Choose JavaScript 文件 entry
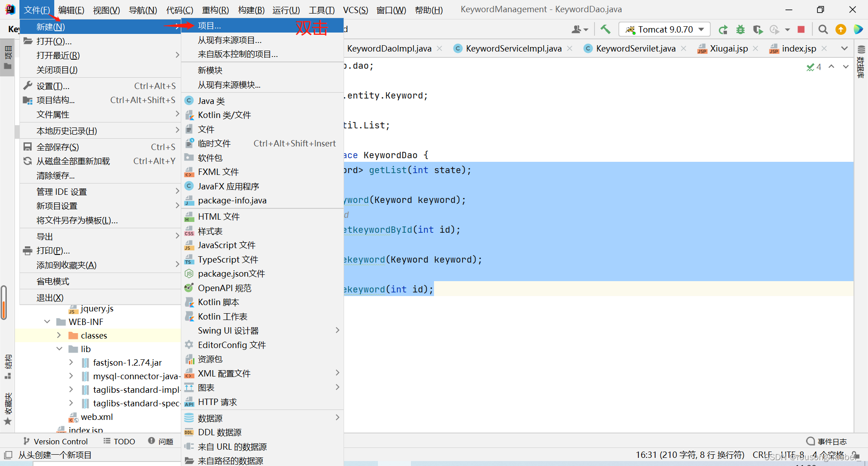Screen dimensions: 868x466 pyautogui.click(x=262, y=245)
